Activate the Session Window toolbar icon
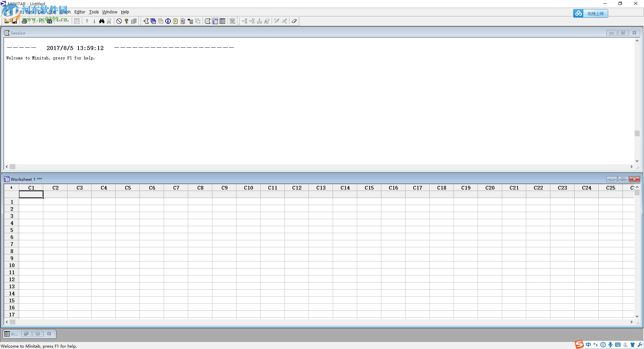644x349 pixels. tap(208, 21)
